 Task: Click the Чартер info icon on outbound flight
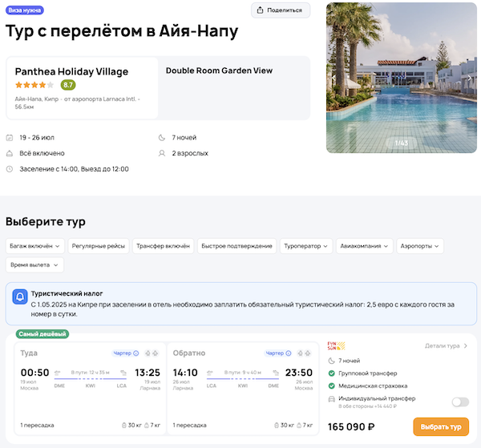[x=135, y=353]
